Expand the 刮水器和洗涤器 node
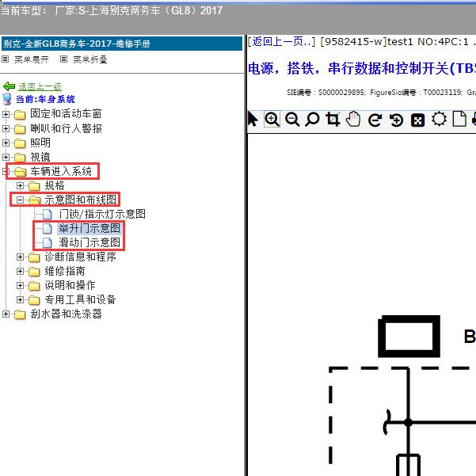The height and width of the screenshot is (476, 476). pyautogui.click(x=6, y=314)
